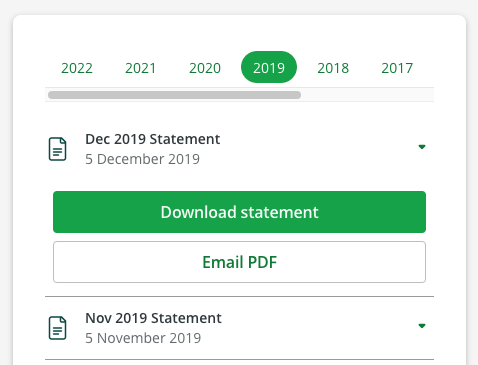Click the Download statement button
The height and width of the screenshot is (365, 478).
239,212
